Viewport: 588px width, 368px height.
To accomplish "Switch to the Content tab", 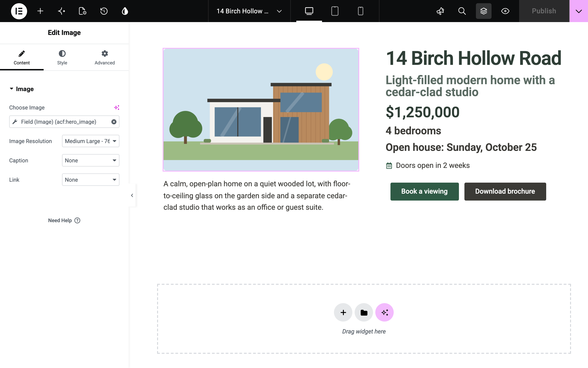I will click(22, 58).
